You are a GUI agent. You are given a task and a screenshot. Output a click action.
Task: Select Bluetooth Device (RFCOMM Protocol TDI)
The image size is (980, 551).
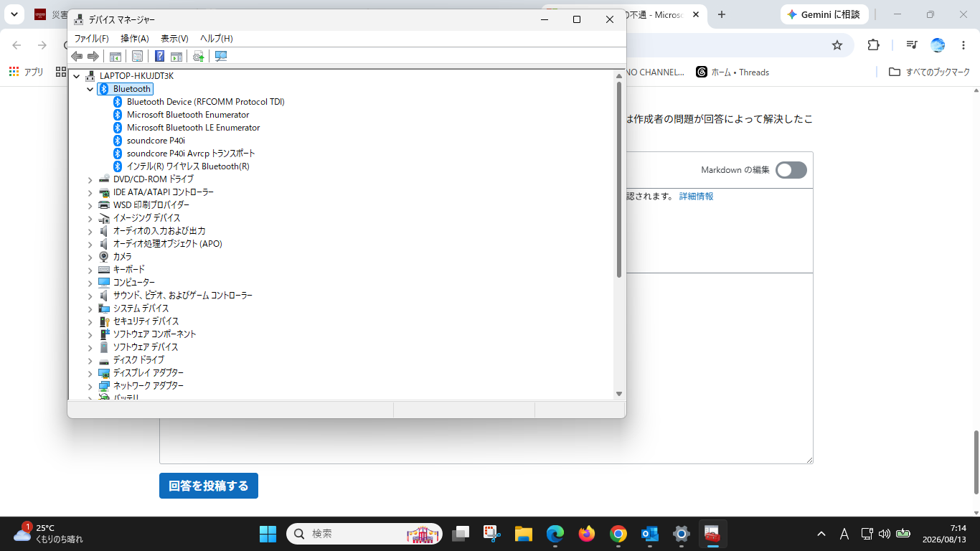[205, 102]
